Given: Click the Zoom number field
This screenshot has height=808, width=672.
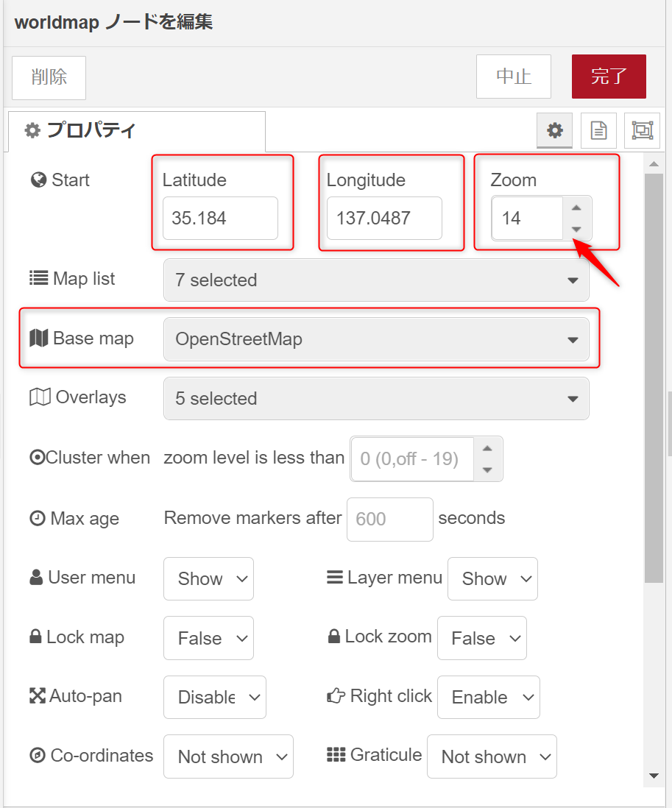Looking at the screenshot, I should (x=528, y=218).
